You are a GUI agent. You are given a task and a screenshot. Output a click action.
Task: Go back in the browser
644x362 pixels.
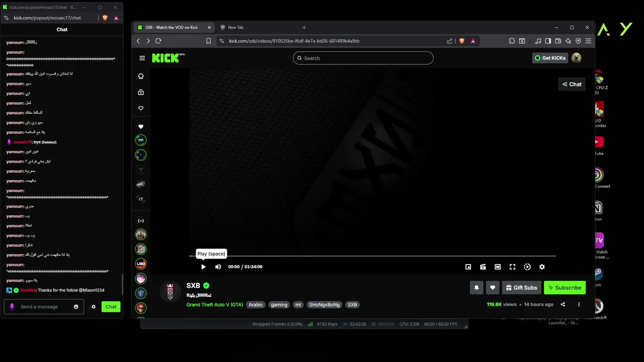[x=138, y=41]
